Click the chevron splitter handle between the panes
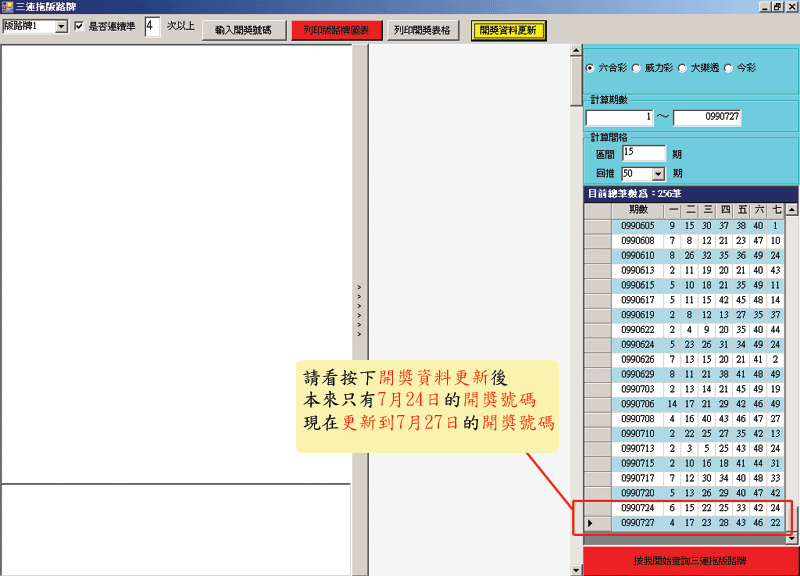The height and width of the screenshot is (576, 800). pyautogui.click(x=360, y=309)
